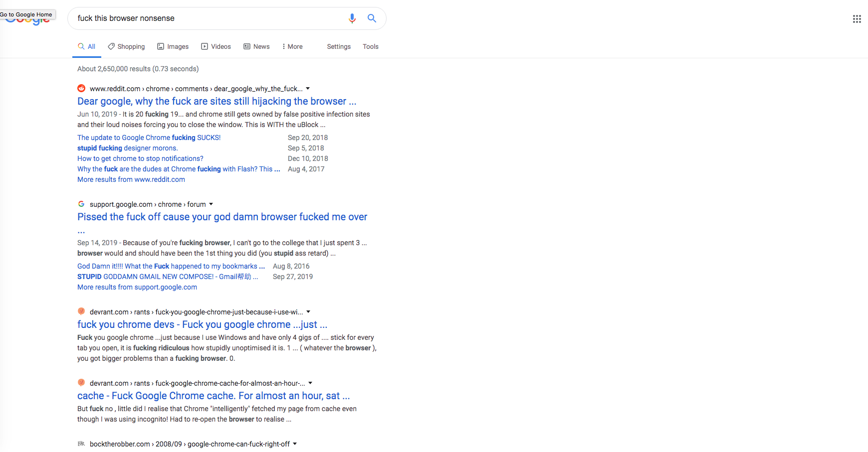This screenshot has width=868, height=452.
Task: Click the Google favicon next to support.google.com
Action: (81, 204)
